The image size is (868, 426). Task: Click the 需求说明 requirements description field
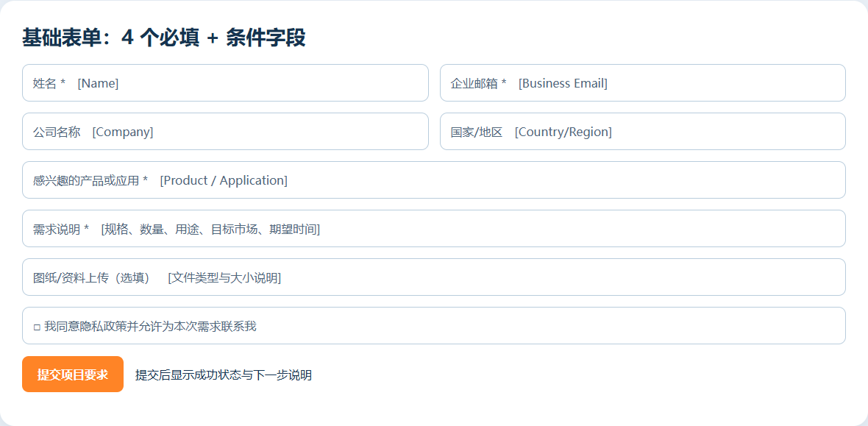[434, 229]
